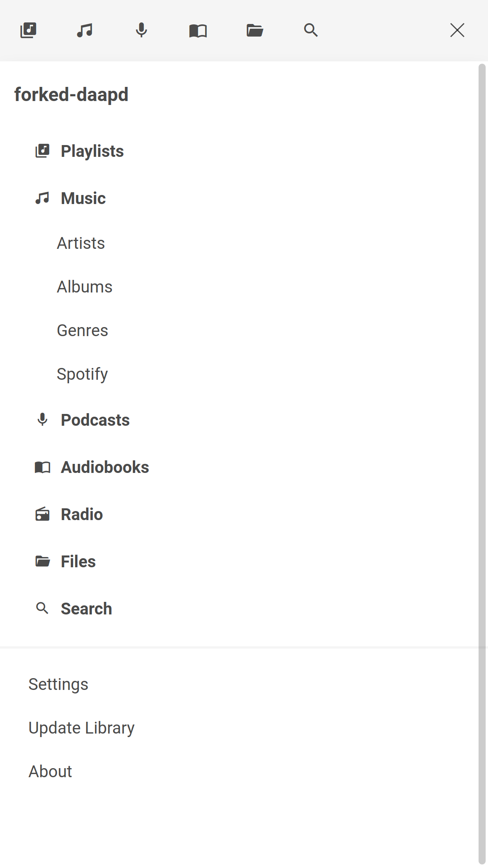Click the magnifier search icon in top bar
This screenshot has height=868, width=488.
click(x=311, y=30)
